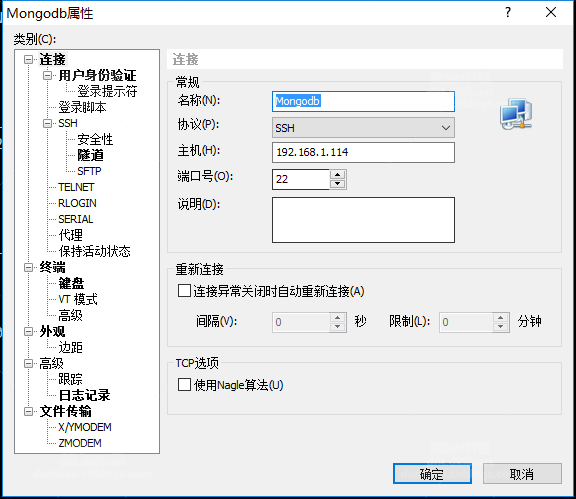Click the 说明 description text area
The width and height of the screenshot is (576, 499).
click(x=363, y=220)
